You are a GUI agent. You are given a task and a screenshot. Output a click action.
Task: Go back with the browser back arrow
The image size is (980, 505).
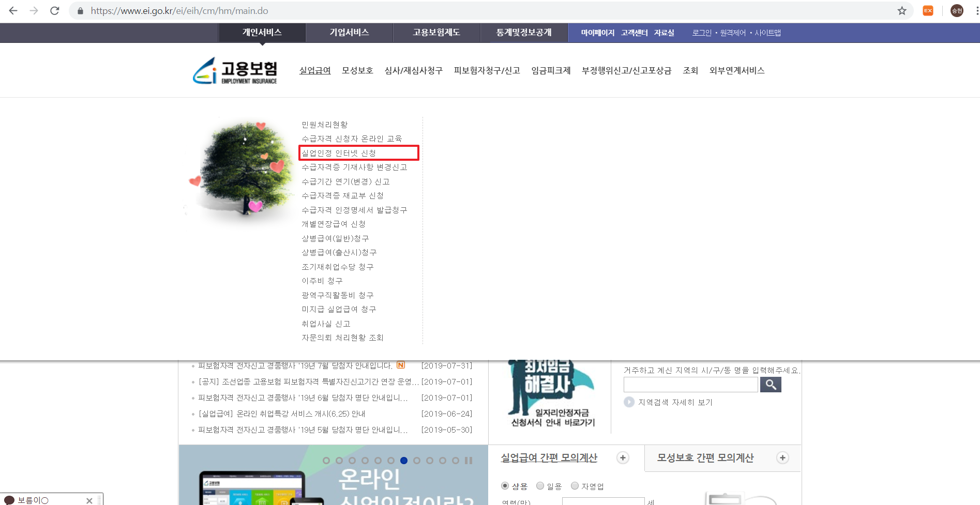[13, 11]
